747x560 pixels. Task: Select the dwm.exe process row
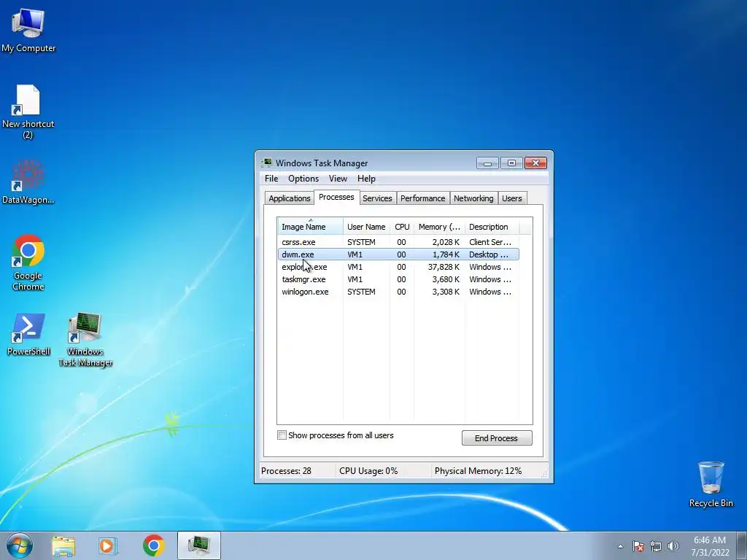pos(398,254)
